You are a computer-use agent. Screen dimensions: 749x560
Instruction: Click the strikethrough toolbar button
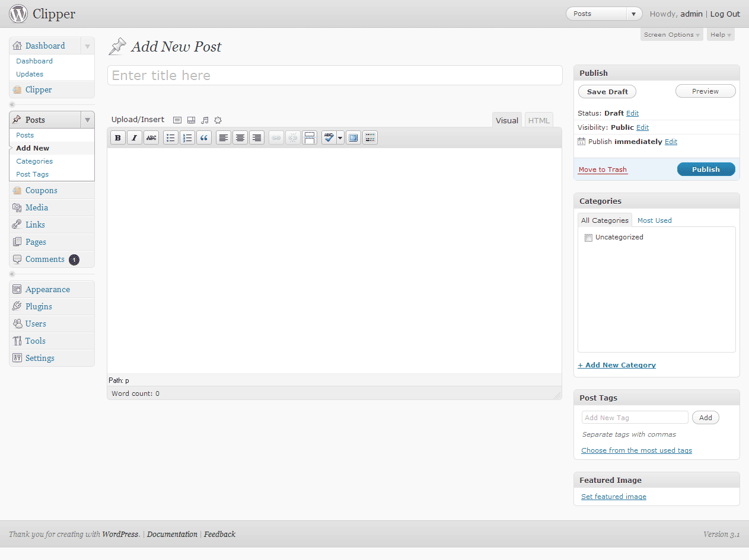tap(151, 138)
